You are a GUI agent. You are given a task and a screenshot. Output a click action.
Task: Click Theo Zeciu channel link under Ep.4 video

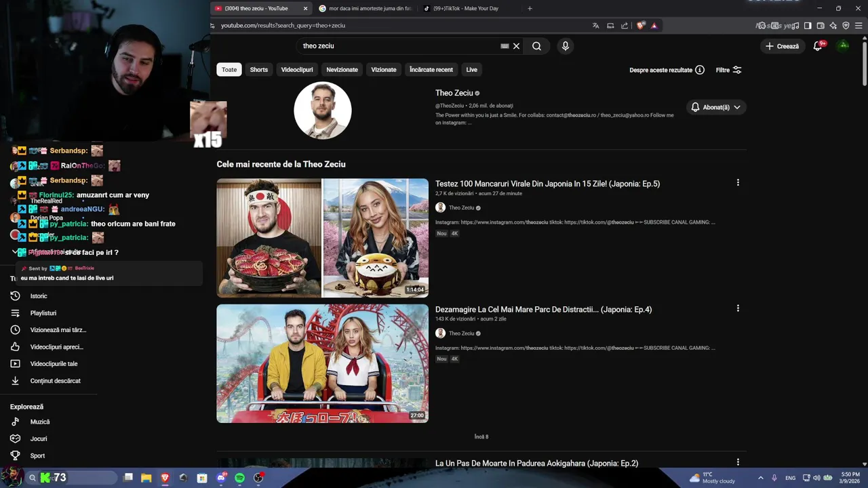pyautogui.click(x=461, y=333)
